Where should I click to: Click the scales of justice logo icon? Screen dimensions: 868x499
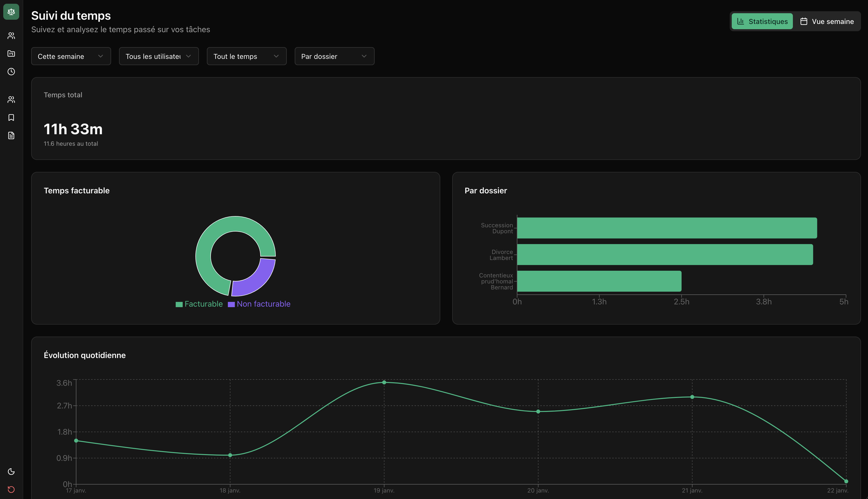coord(11,12)
